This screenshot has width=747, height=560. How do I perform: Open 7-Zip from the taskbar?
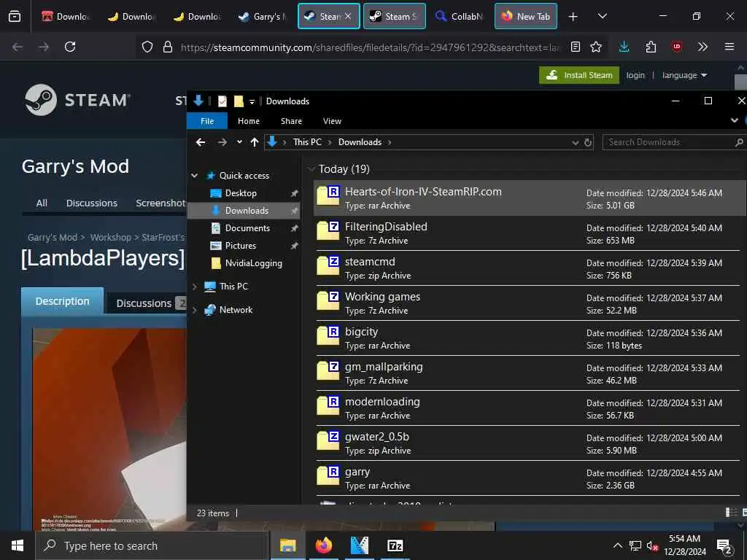(x=395, y=545)
